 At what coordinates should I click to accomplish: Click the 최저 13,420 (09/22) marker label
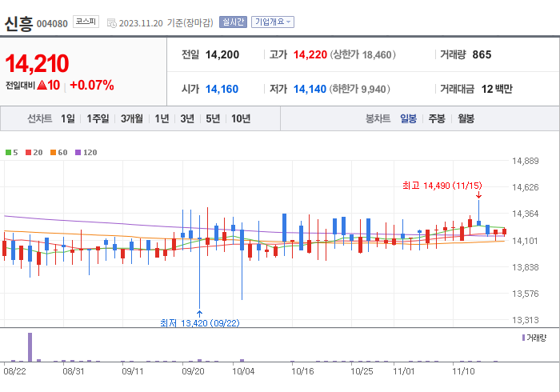click(200, 323)
